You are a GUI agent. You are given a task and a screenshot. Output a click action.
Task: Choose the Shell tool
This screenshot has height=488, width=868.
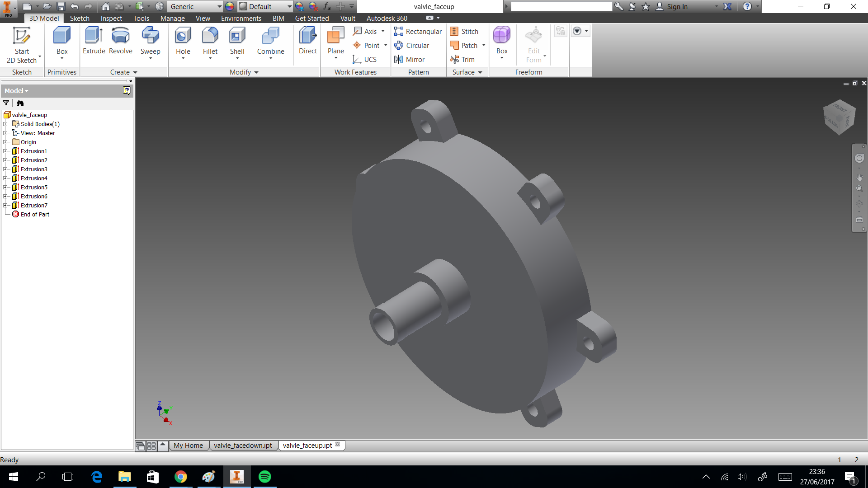[237, 41]
